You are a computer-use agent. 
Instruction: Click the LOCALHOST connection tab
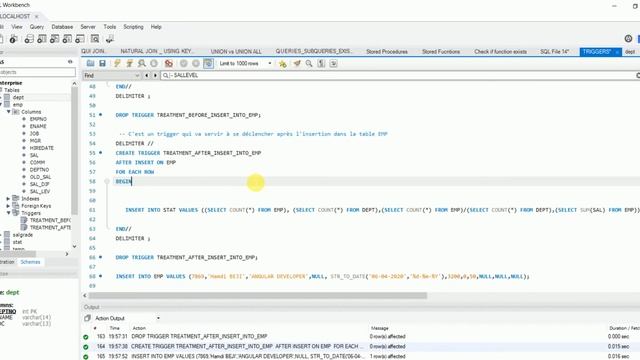click(16, 16)
